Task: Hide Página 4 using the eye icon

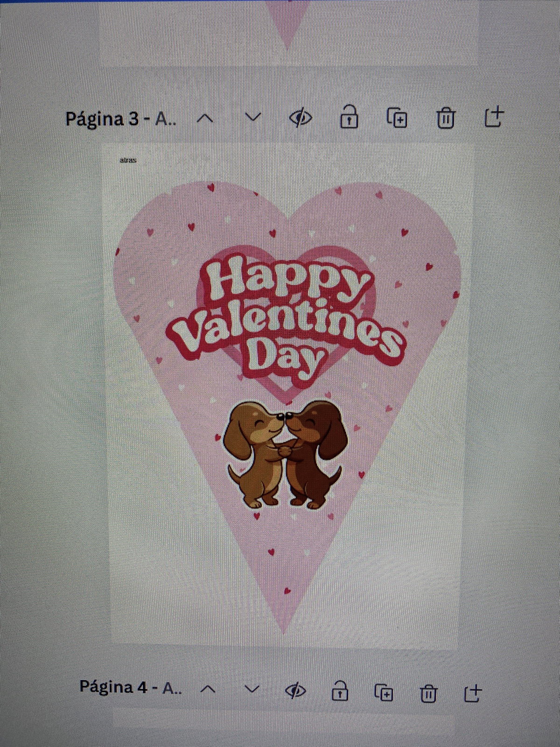Action: pyautogui.click(x=295, y=691)
